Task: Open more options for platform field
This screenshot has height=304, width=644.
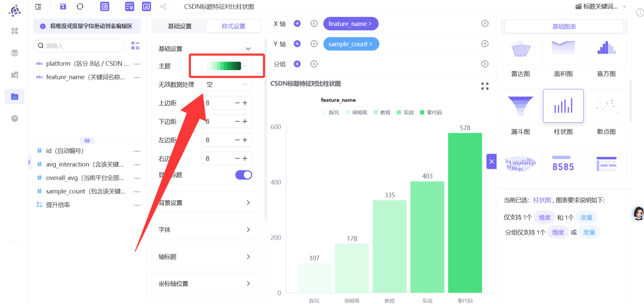Action: 137,64
